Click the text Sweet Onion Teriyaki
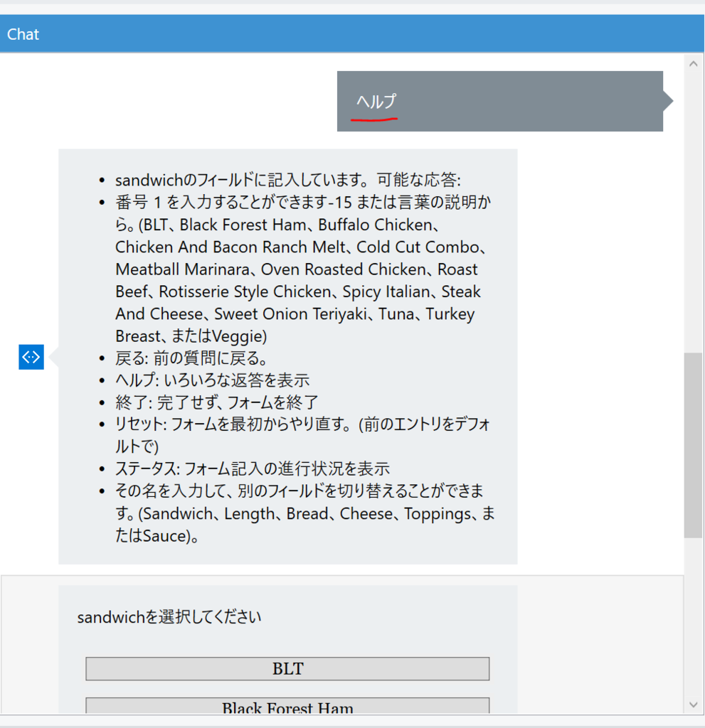 [x=290, y=314]
